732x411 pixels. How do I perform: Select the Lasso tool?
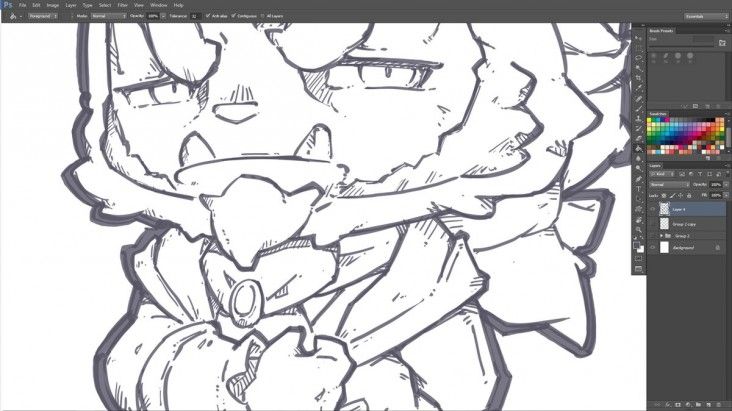coord(638,58)
